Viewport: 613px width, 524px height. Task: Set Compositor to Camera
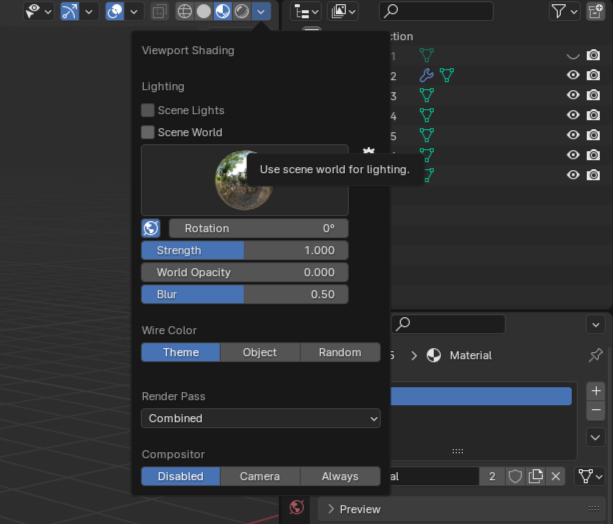(260, 476)
